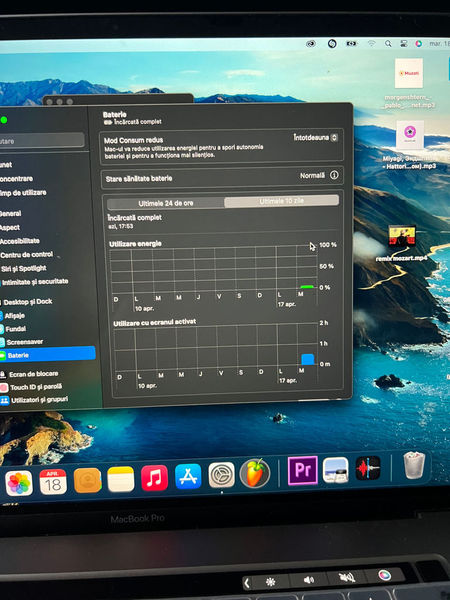The height and width of the screenshot is (600, 450).
Task: Select the highlighted Baterie sidebar item
Action: coord(47,355)
